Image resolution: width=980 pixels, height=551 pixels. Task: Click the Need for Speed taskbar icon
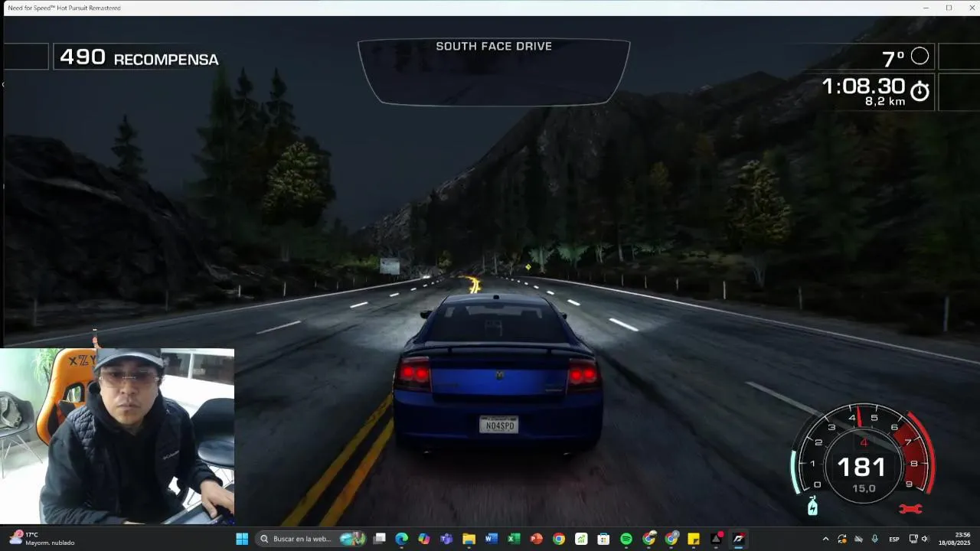738,539
